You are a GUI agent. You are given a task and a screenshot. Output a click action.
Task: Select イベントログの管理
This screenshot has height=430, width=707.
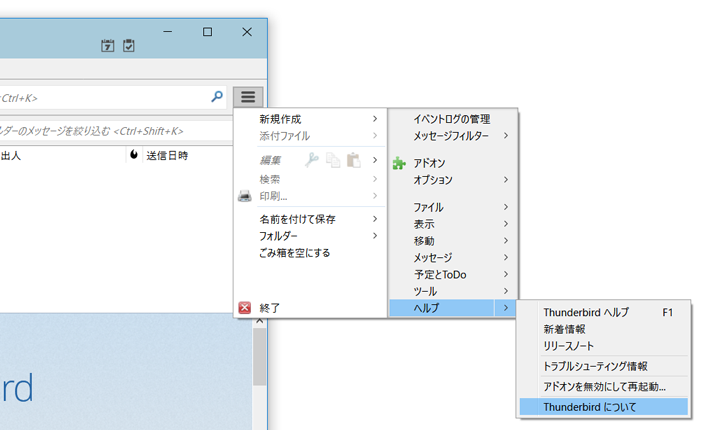point(453,119)
